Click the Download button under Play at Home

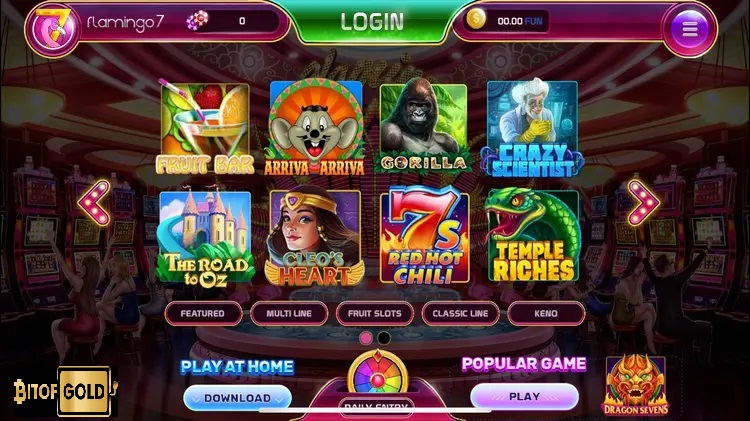[x=238, y=398]
